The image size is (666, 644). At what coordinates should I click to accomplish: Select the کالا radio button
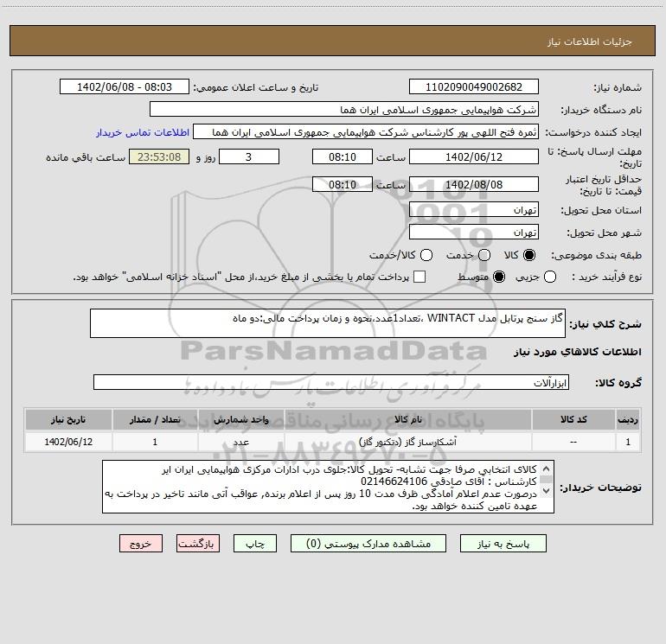[529, 255]
